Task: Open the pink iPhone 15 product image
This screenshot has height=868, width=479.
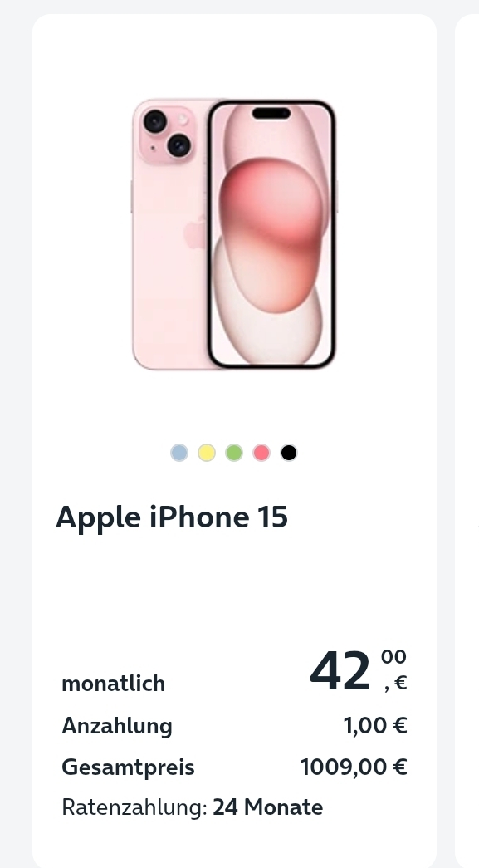Action: (x=234, y=234)
